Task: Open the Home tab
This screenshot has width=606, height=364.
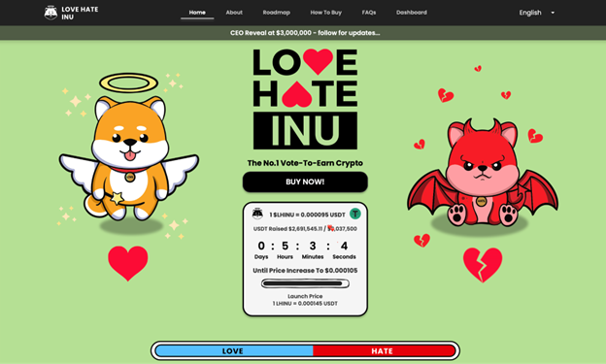Action: point(197,13)
